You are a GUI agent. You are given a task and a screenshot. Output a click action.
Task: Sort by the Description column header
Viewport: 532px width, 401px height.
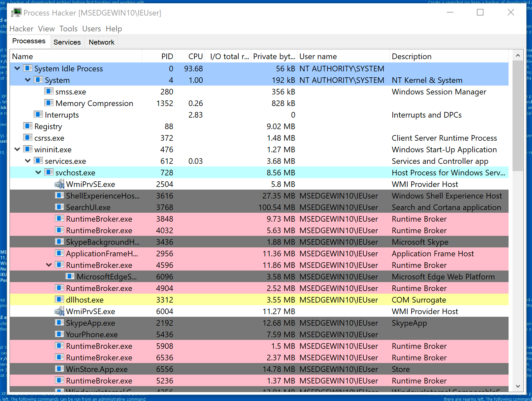click(449, 56)
